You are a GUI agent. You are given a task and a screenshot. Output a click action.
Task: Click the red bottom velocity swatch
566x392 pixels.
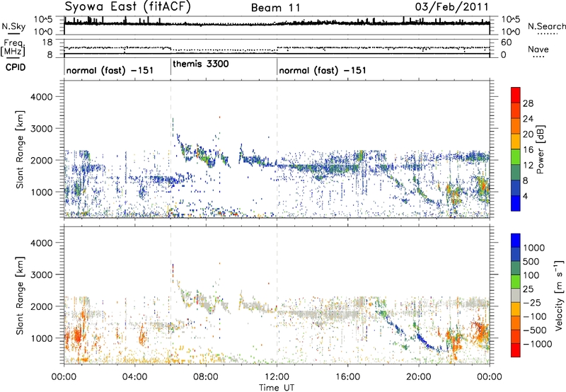516,350
